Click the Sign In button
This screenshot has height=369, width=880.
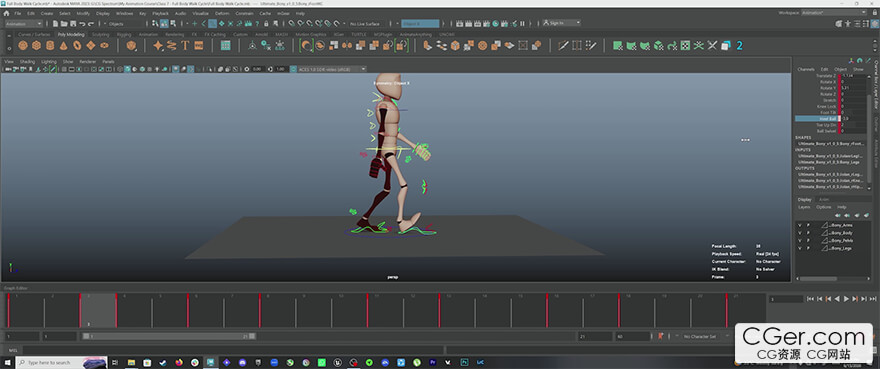click(561, 23)
